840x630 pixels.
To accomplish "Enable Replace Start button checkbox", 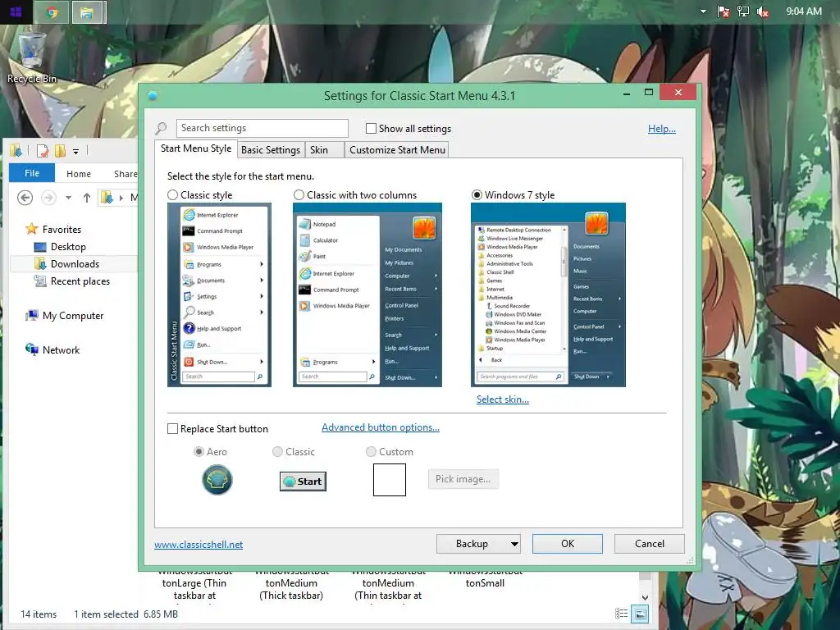I will click(x=172, y=429).
